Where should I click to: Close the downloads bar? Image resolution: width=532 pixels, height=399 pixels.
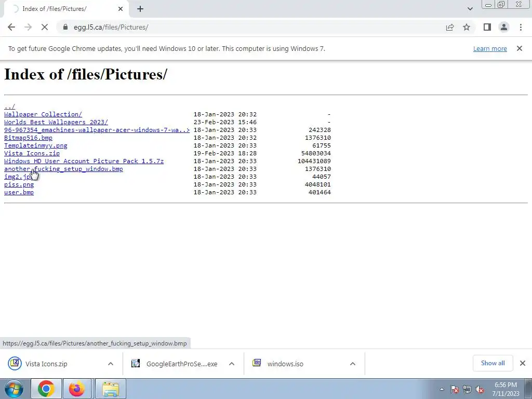point(523,363)
